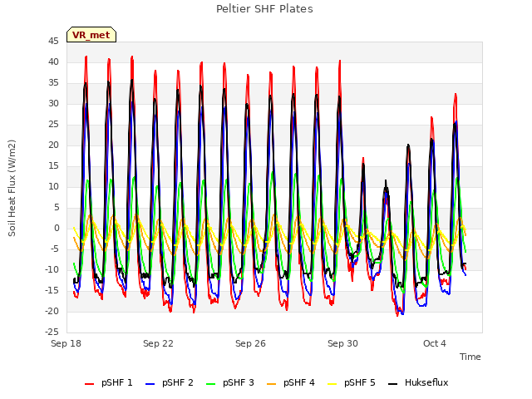
Task: Click the Sep 18 x-axis tick label
Action: click(x=66, y=343)
